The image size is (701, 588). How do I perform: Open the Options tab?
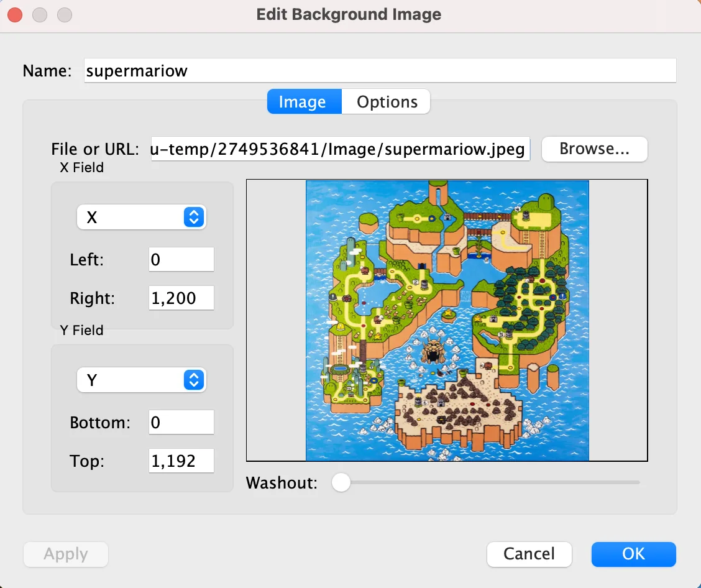pos(387,101)
